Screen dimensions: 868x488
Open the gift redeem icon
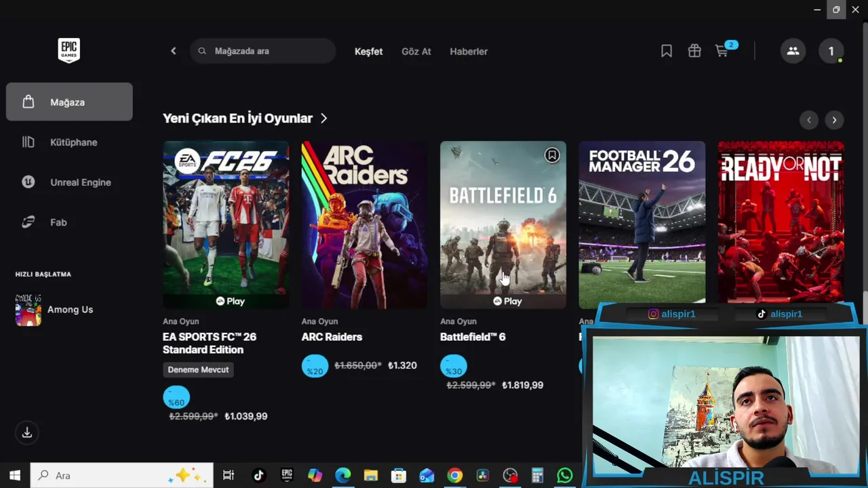694,51
